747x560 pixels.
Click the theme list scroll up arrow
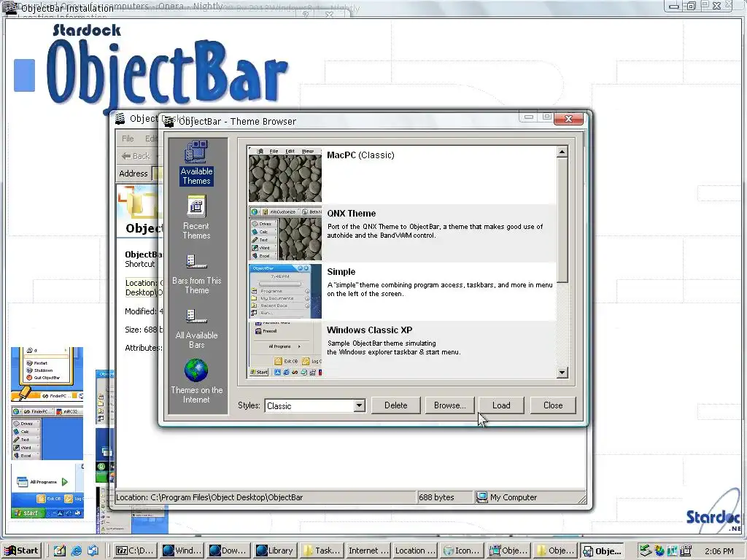tap(562, 152)
